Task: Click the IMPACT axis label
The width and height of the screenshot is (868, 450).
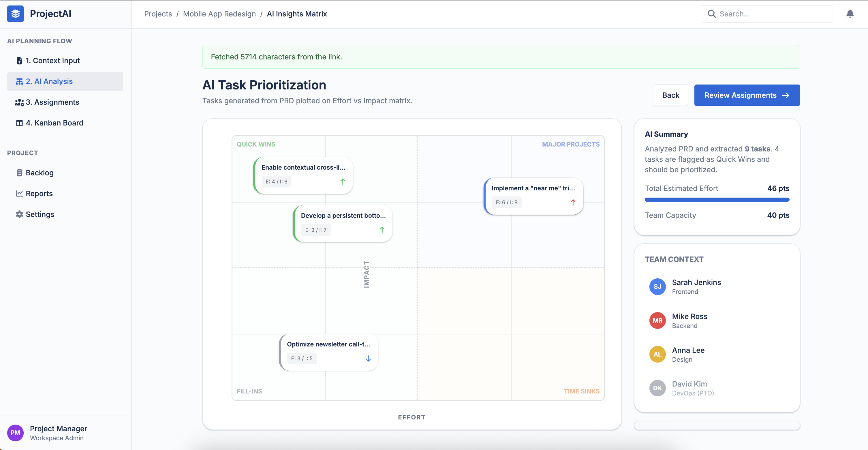Action: [367, 274]
